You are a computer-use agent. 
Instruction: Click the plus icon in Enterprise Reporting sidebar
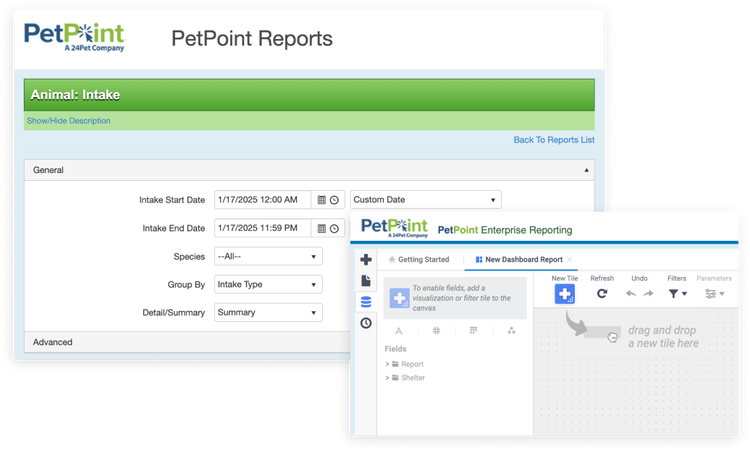[366, 260]
